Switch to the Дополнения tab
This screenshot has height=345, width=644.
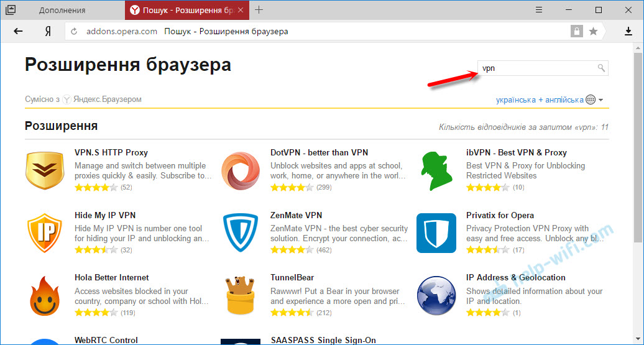pyautogui.click(x=62, y=11)
